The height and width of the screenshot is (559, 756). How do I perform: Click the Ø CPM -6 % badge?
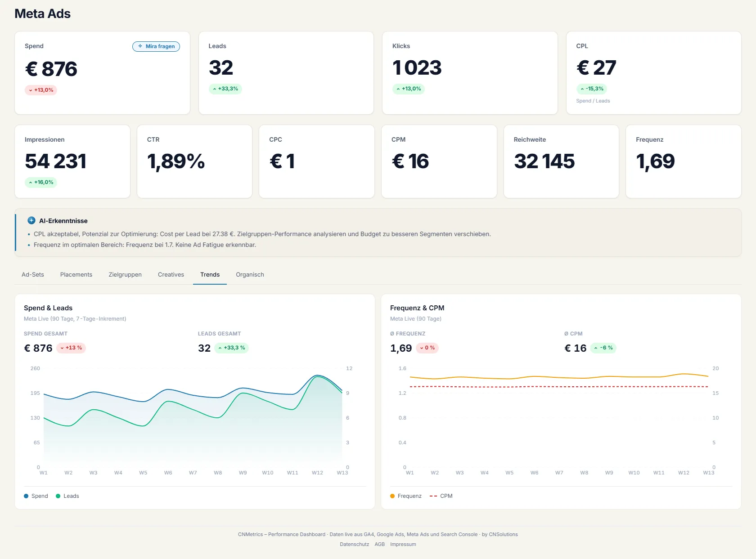coord(603,348)
